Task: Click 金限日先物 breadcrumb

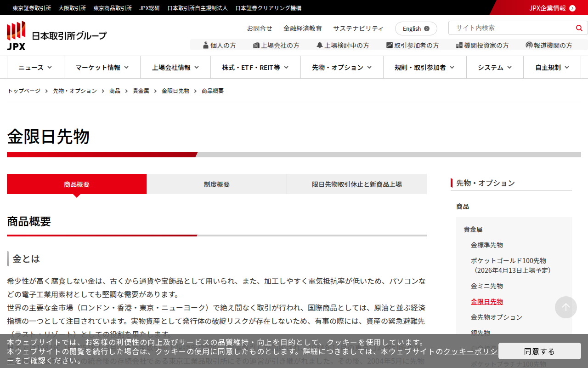Action: (175, 91)
